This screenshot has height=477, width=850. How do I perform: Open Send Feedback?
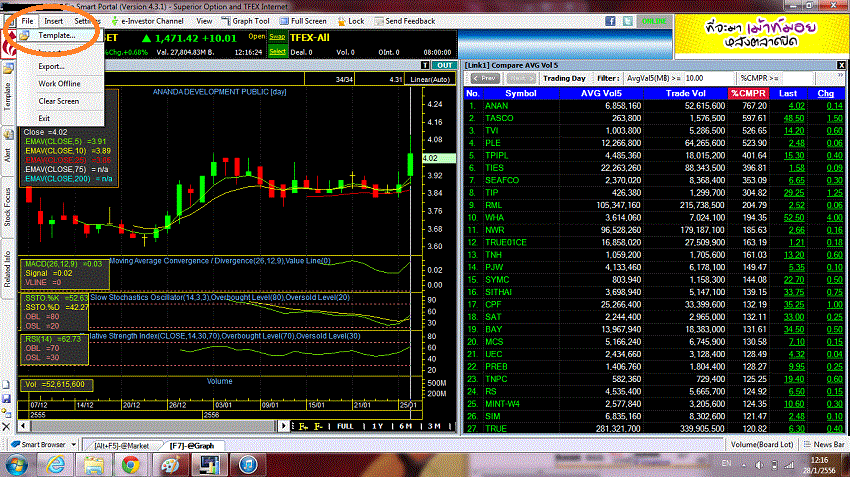(x=405, y=21)
